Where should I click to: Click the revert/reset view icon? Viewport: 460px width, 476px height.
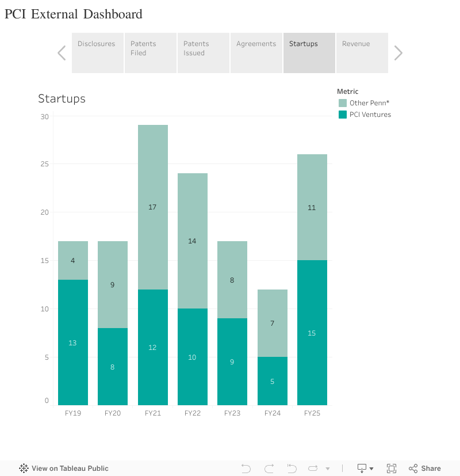click(292, 469)
